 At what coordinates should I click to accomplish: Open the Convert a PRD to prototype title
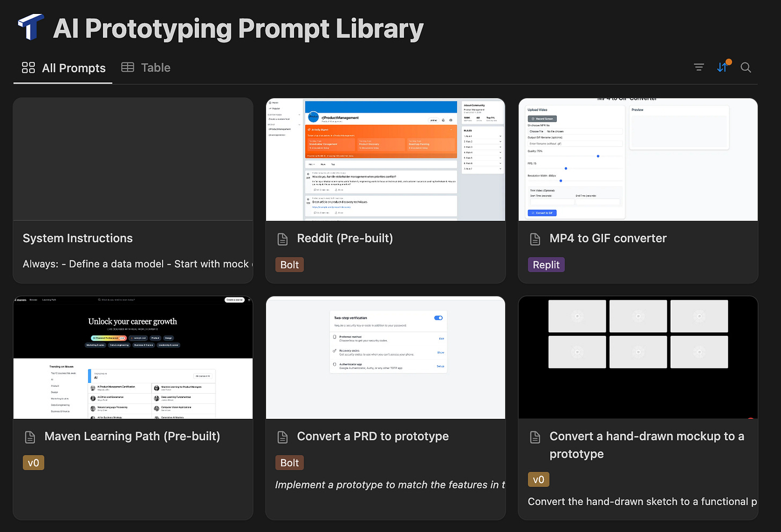coord(373,436)
